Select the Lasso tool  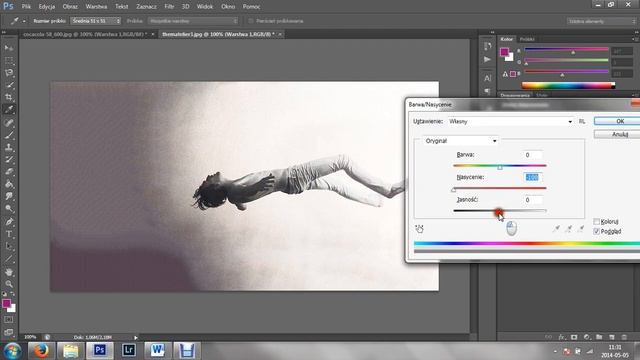pyautogui.click(x=9, y=73)
